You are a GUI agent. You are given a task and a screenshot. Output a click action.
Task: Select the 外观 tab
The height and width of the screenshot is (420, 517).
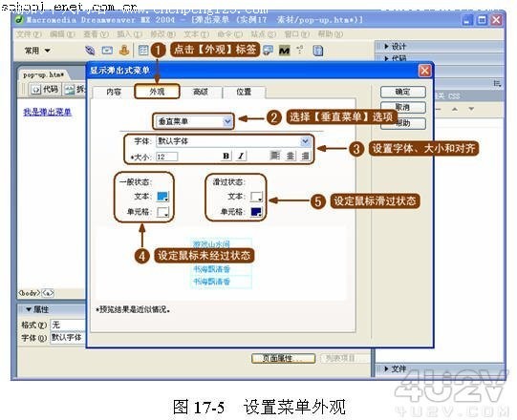click(157, 92)
